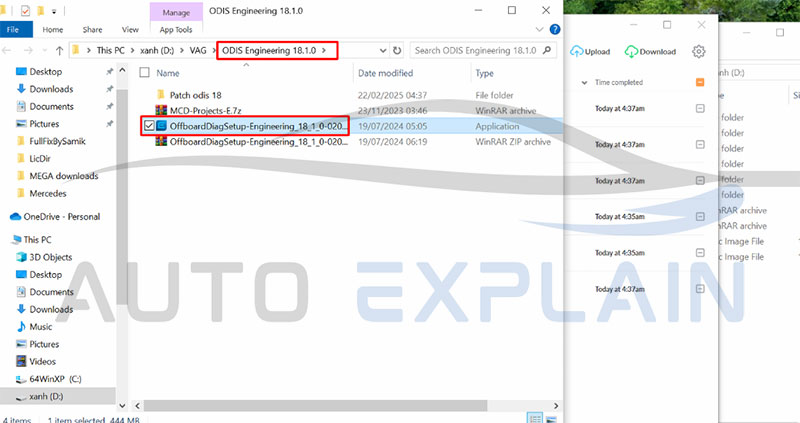Screen dimensions: 800x423
Task: Open the 64WinXP (C:) drive
Action: (55, 379)
